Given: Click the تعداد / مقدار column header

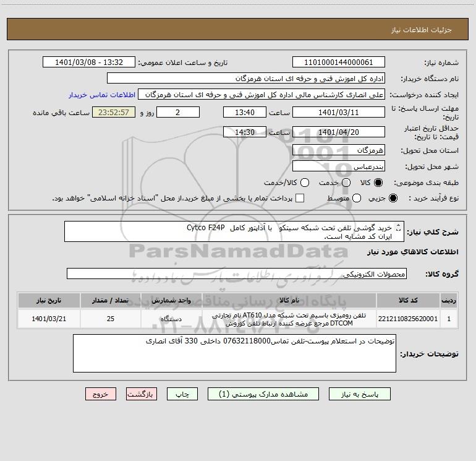Looking at the screenshot, I should pyautogui.click(x=111, y=300).
